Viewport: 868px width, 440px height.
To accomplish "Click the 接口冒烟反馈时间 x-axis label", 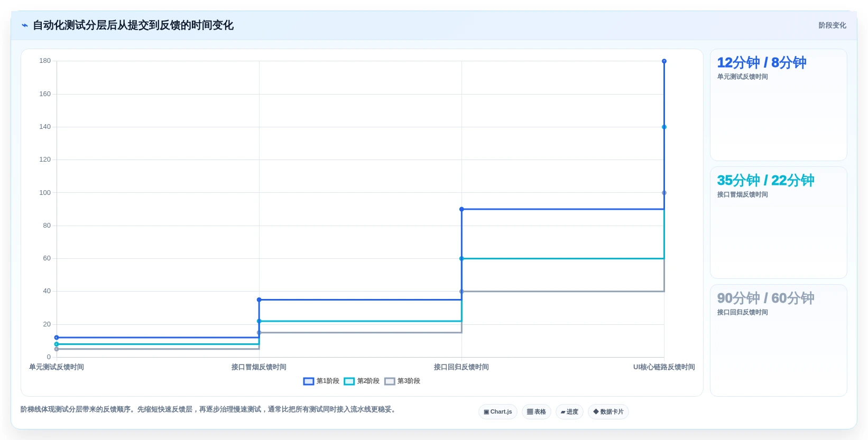I will 259,367.
